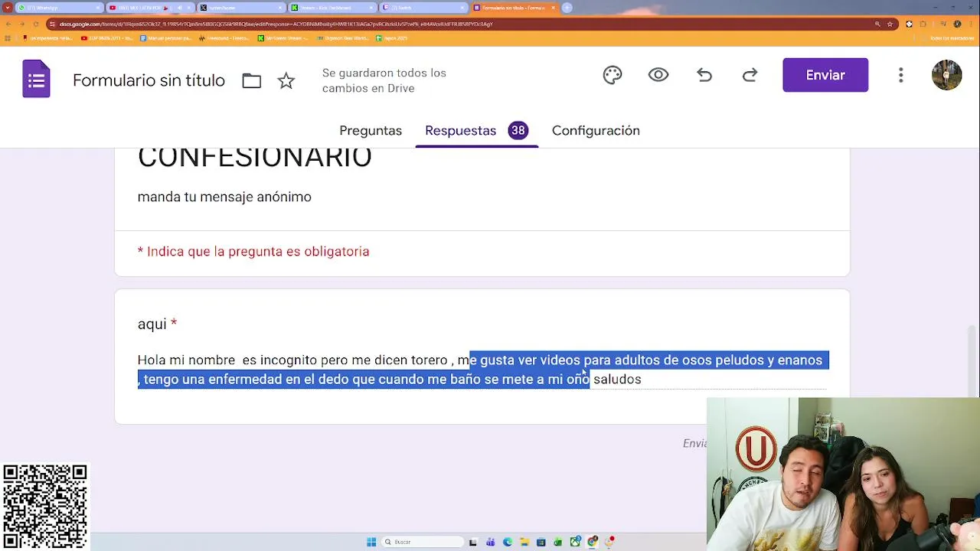The image size is (980, 551).
Task: Click the undo arrow
Action: pos(704,75)
